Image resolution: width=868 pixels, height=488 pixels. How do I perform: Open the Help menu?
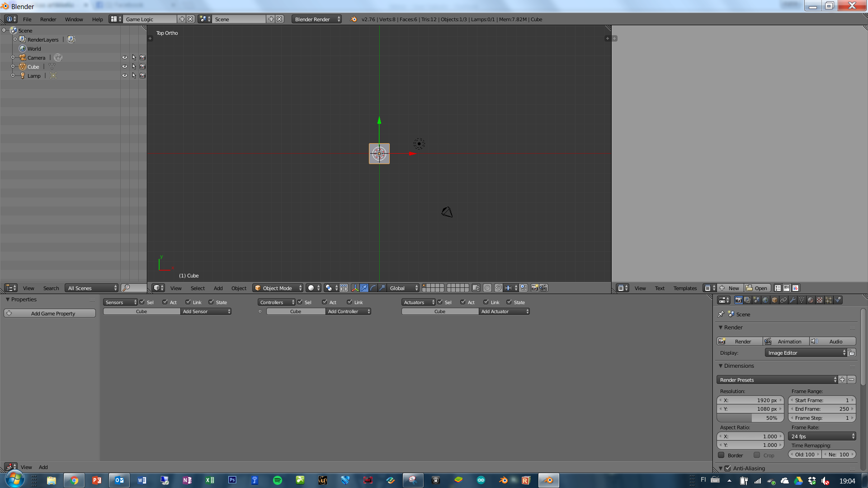tap(97, 19)
